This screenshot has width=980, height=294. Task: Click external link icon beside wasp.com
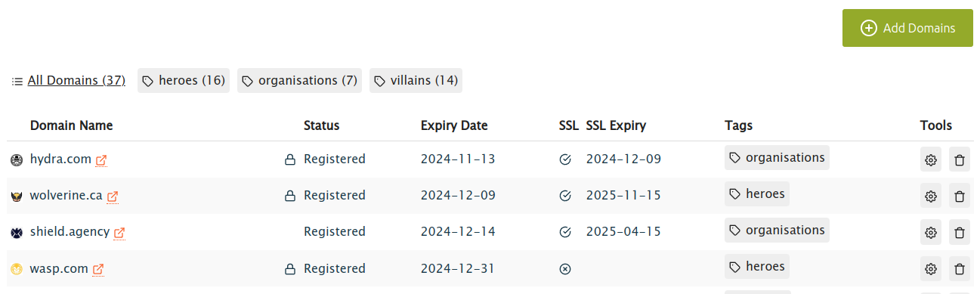point(98,269)
